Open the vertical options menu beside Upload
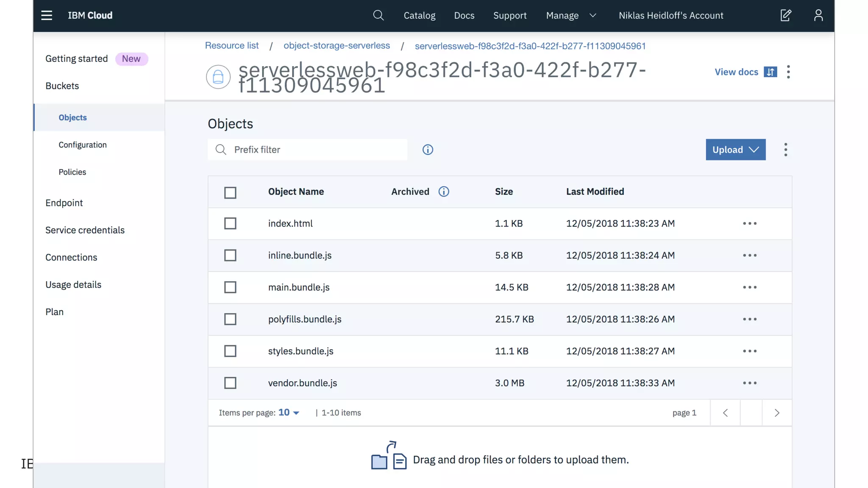 [x=785, y=150]
